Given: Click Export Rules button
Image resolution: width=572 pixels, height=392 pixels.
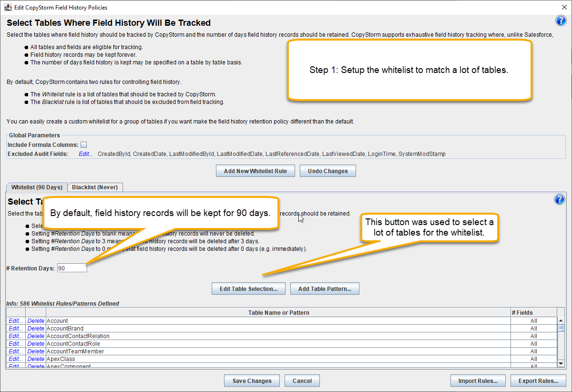Looking at the screenshot, I should point(538,381).
